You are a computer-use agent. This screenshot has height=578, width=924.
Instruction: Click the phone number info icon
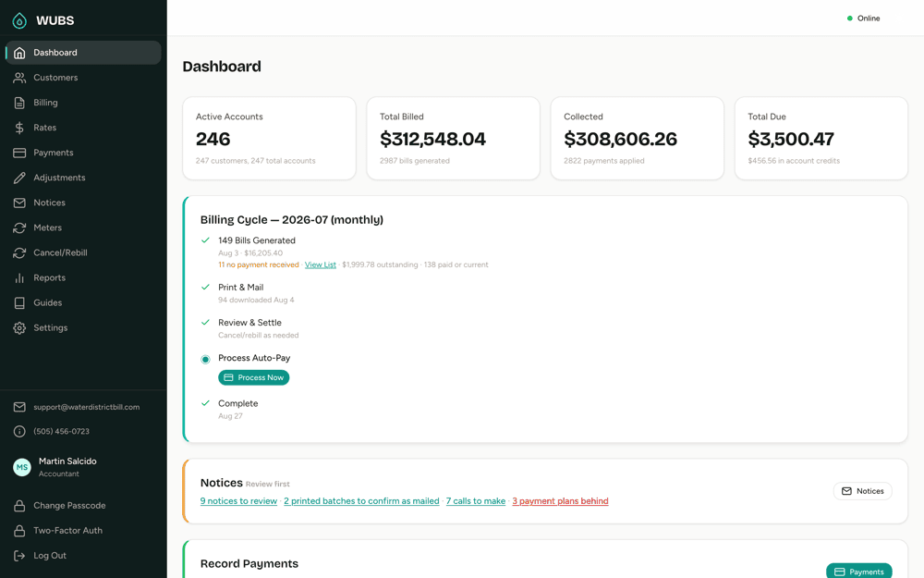click(x=19, y=431)
